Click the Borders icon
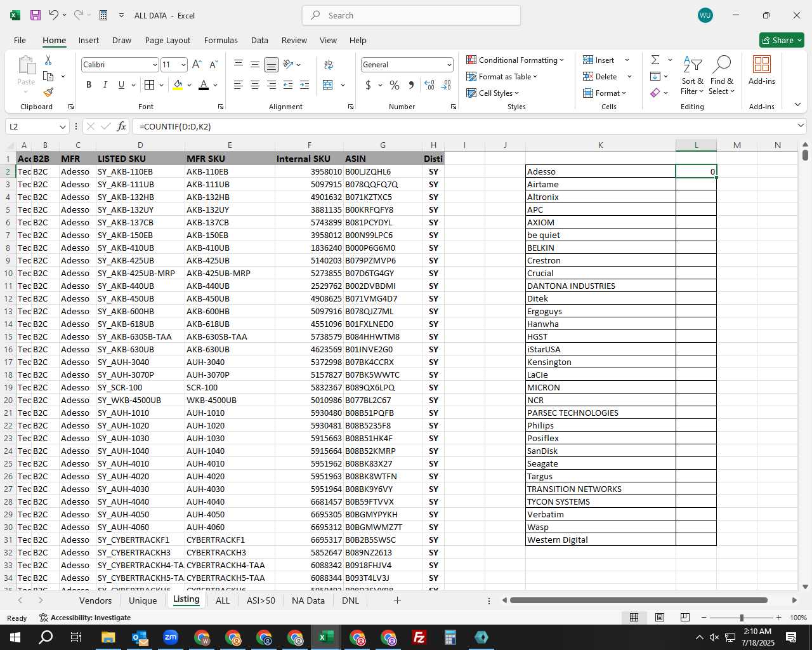The height and width of the screenshot is (650, 812). [x=150, y=85]
